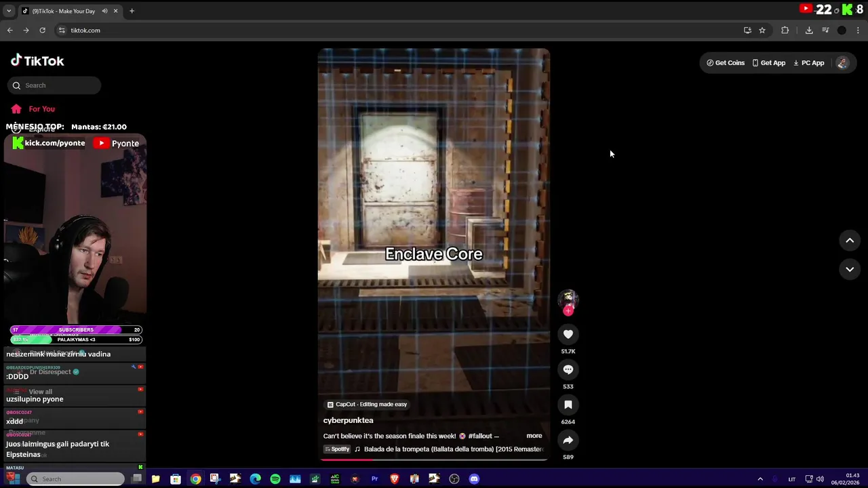
Task: Open a new browser tab
Action: (132, 11)
